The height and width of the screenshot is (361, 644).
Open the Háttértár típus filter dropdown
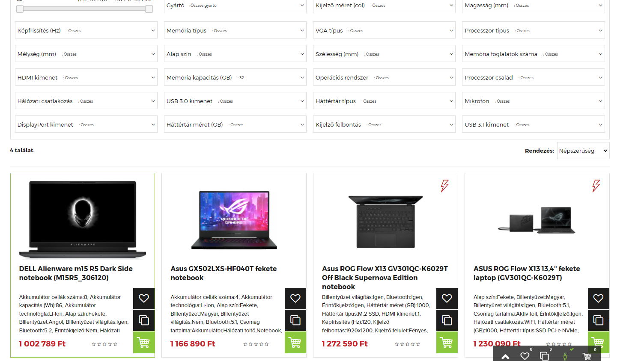[x=384, y=101]
